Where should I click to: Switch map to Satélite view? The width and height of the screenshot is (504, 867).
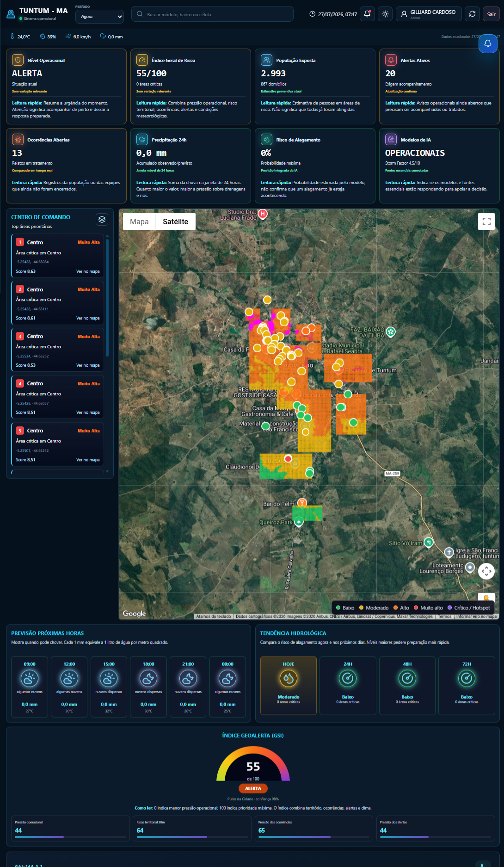click(x=175, y=221)
